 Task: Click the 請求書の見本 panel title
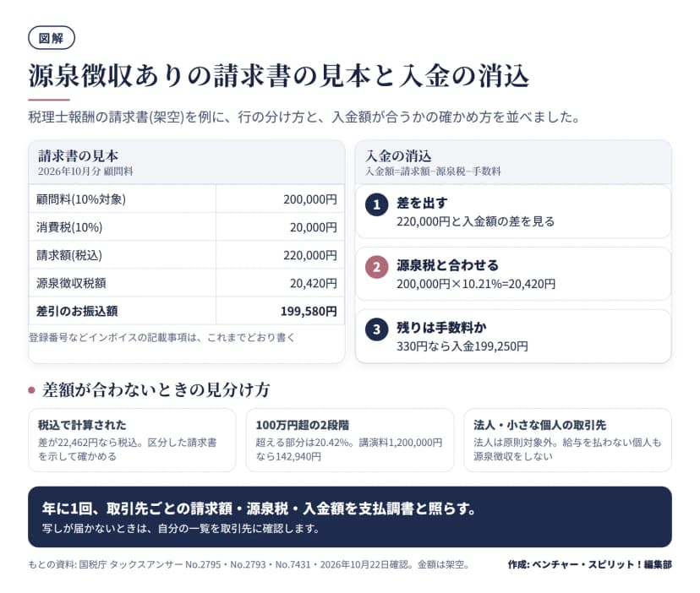click(78, 155)
